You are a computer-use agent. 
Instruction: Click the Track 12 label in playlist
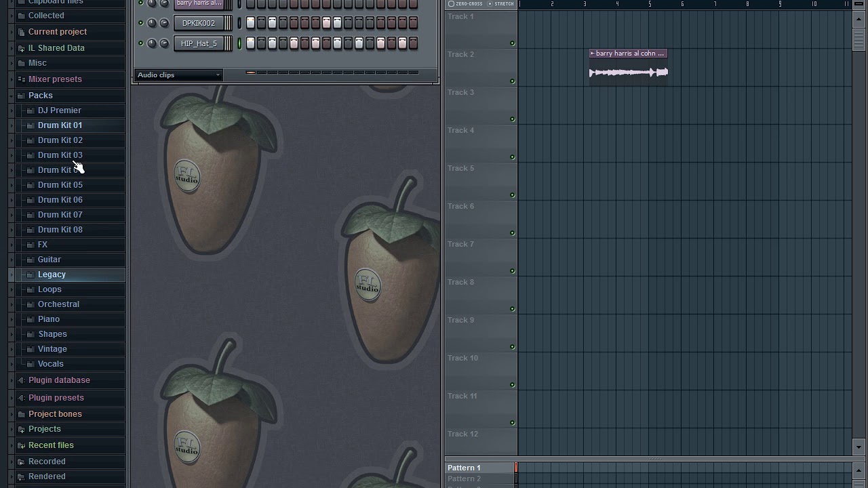(x=463, y=434)
